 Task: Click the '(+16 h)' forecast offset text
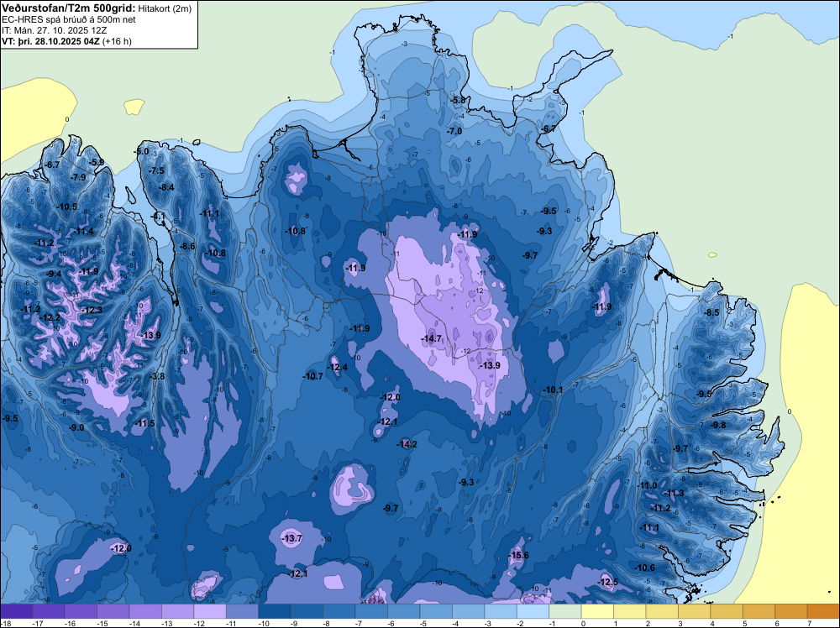(117, 41)
